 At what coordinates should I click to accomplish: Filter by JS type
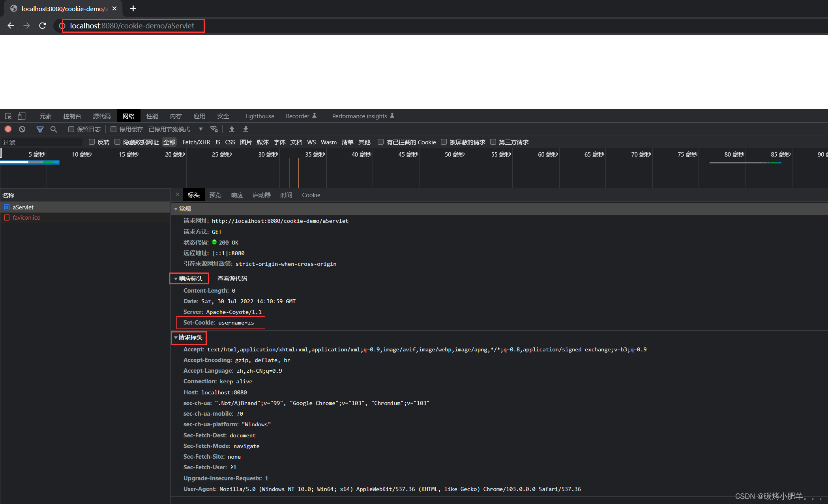217,142
